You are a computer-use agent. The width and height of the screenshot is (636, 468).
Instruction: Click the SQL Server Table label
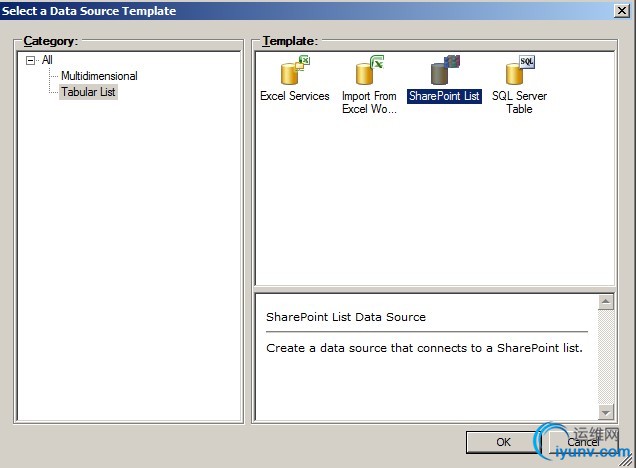tap(520, 102)
